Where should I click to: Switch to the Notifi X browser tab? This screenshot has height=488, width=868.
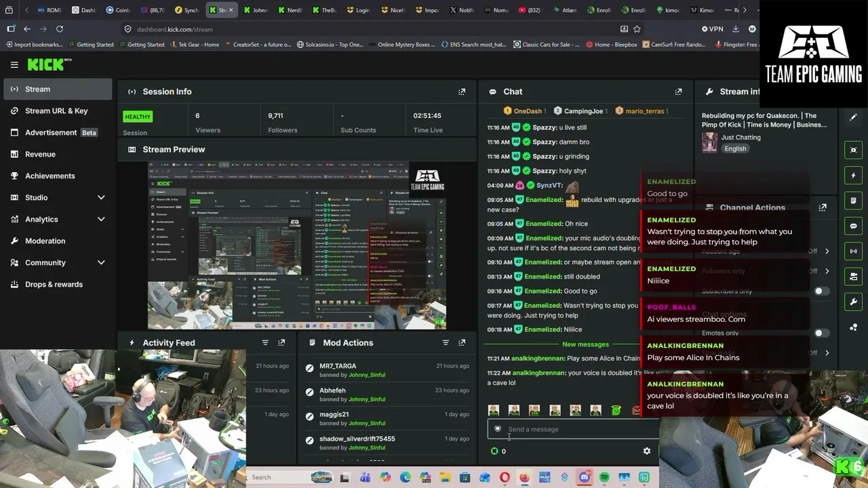coord(462,10)
